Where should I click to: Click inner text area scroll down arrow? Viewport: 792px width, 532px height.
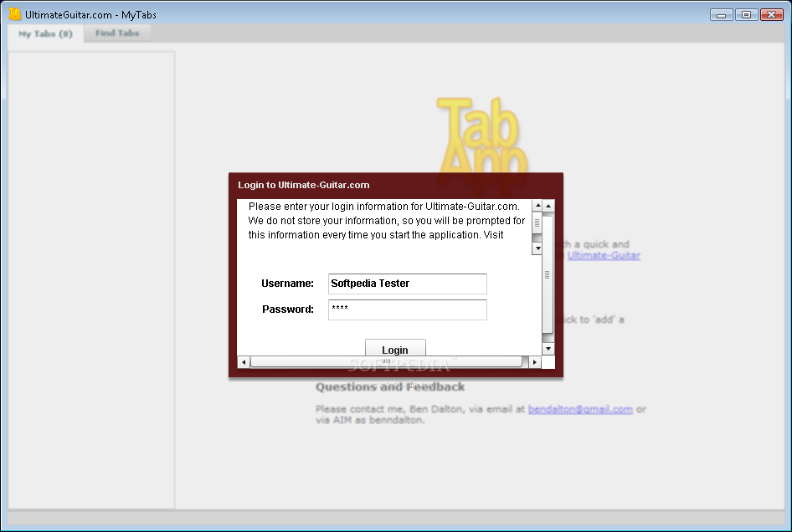pos(537,248)
